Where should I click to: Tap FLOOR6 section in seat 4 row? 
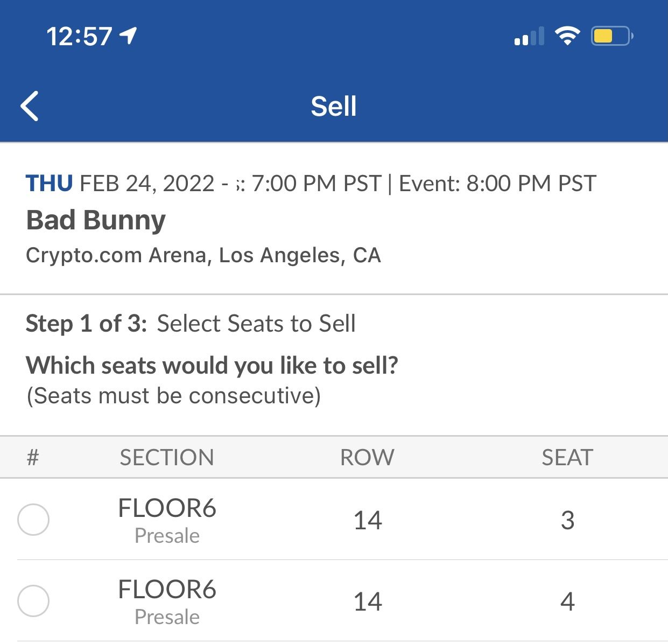point(167,590)
